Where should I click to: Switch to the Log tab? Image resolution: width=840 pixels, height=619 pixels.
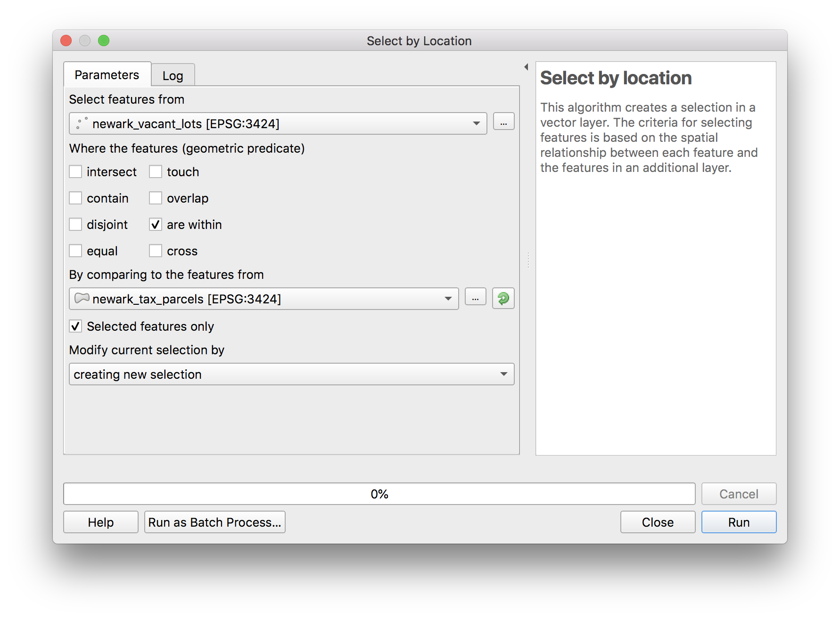click(x=173, y=75)
